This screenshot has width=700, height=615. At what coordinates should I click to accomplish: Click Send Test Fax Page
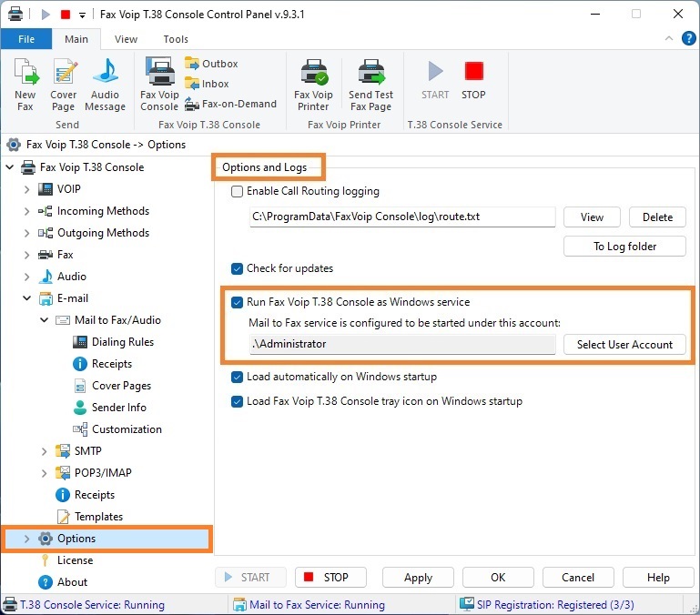(x=370, y=85)
